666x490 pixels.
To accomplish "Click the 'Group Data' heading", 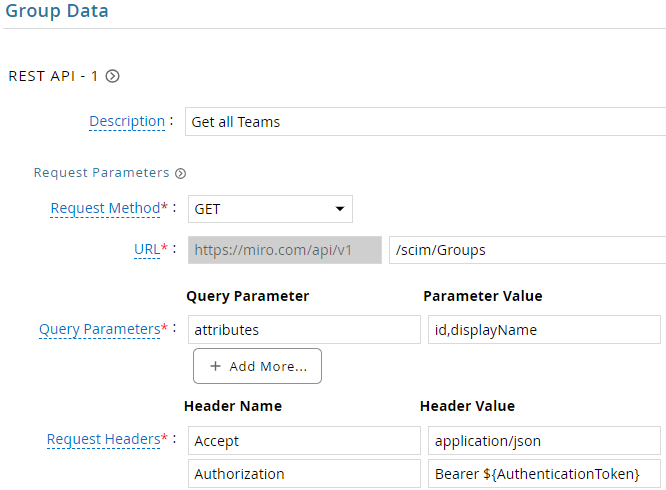I will 57,11.
